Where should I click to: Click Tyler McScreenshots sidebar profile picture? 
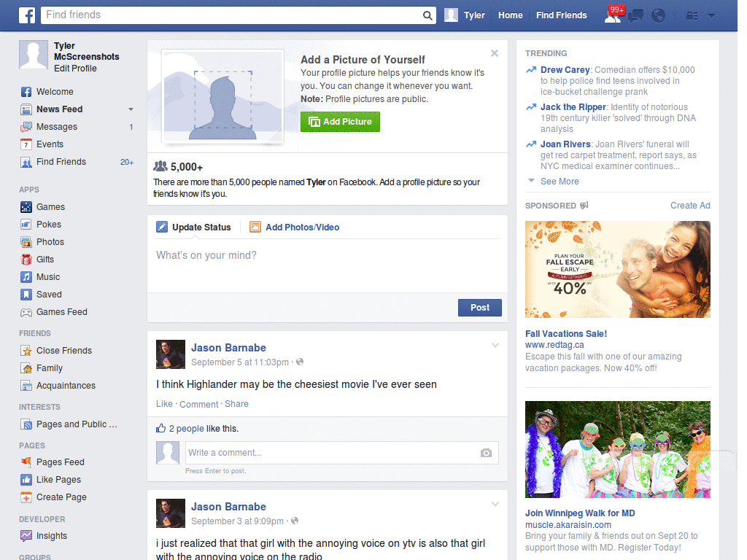click(34, 55)
